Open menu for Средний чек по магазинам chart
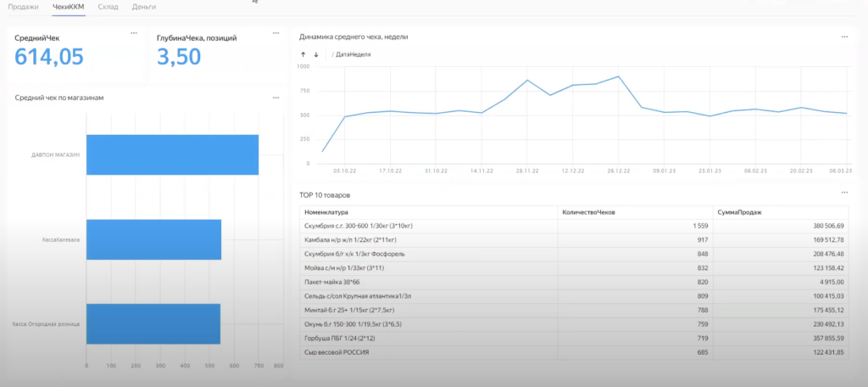Image resolution: width=868 pixels, height=387 pixels. tap(275, 98)
